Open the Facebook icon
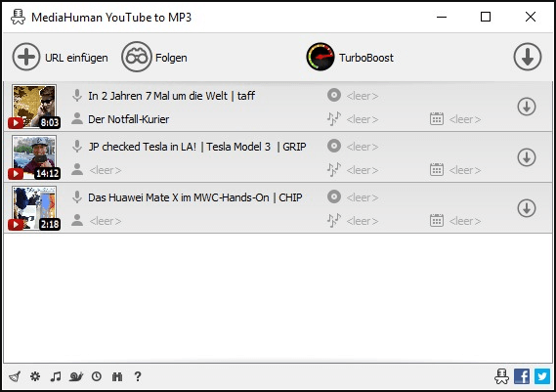The width and height of the screenshot is (556, 392). tap(522, 376)
